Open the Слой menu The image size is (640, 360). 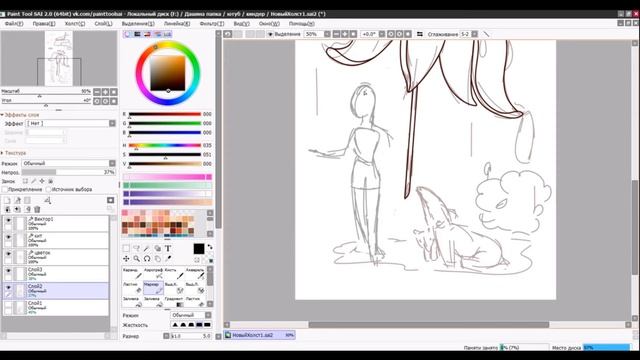[x=103, y=24]
